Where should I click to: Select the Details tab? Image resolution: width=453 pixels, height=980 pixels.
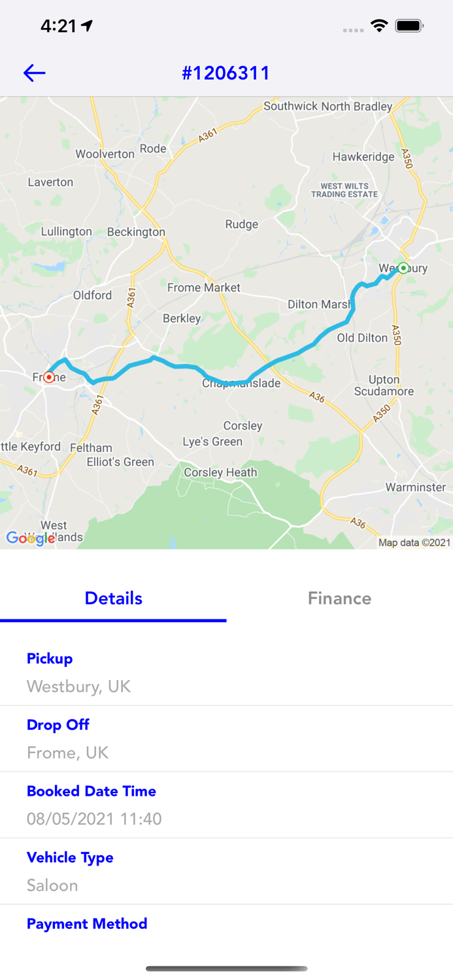(113, 598)
